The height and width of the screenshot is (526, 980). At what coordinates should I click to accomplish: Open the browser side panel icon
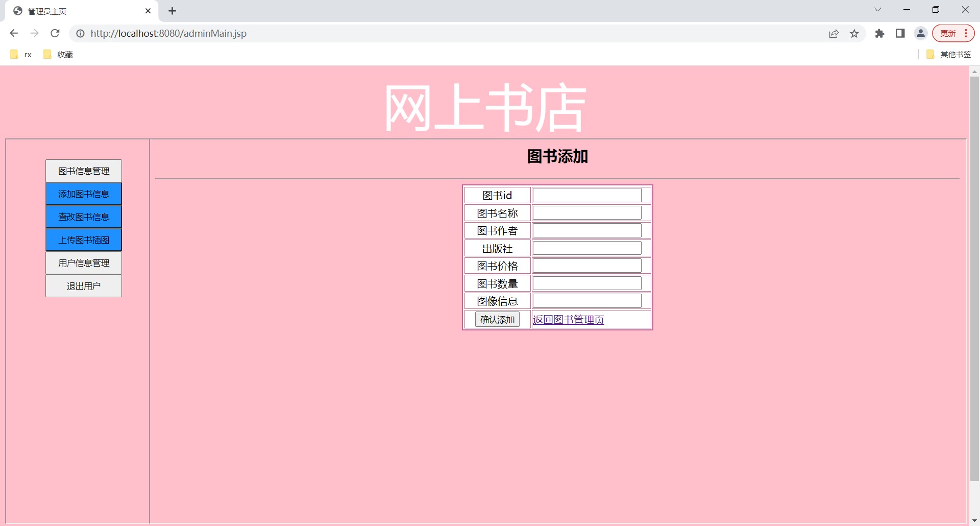click(x=900, y=33)
